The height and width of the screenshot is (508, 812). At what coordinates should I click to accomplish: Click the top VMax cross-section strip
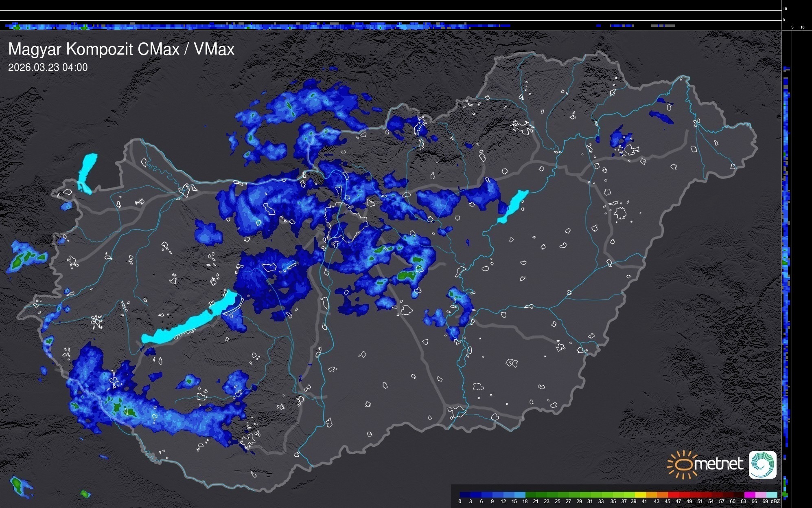(260, 26)
